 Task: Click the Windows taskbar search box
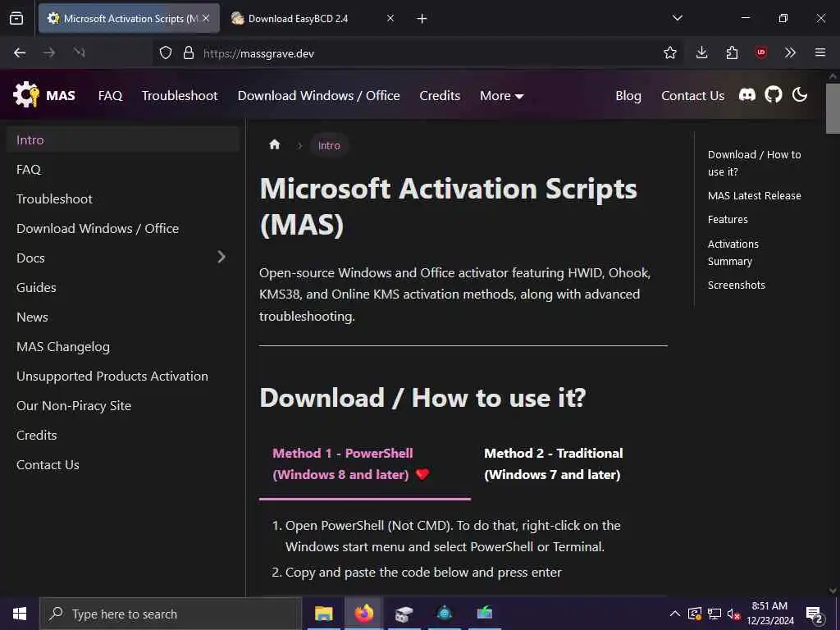click(x=171, y=614)
